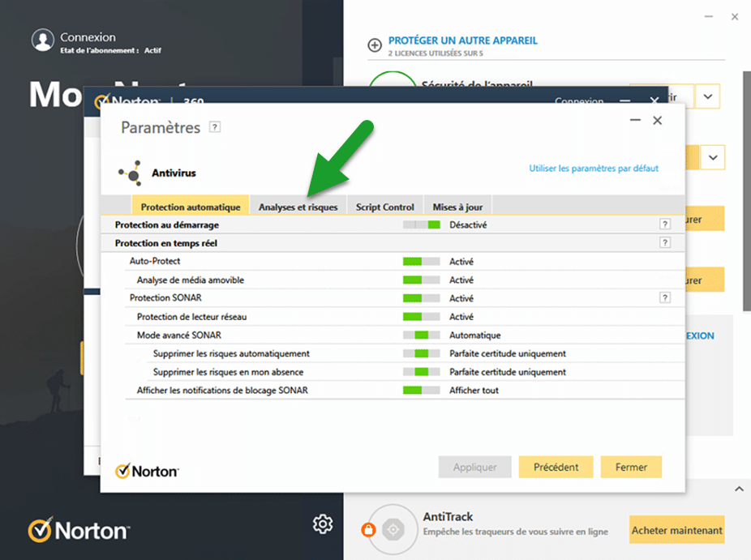Toggle Protection de lecteur réseau switch
751x560 pixels.
[422, 317]
